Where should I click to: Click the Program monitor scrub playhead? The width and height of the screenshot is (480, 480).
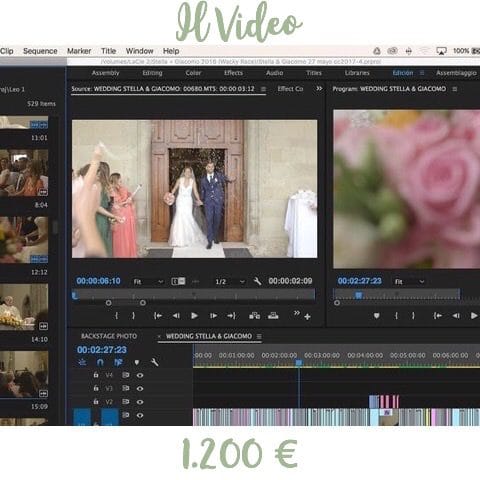click(x=359, y=295)
